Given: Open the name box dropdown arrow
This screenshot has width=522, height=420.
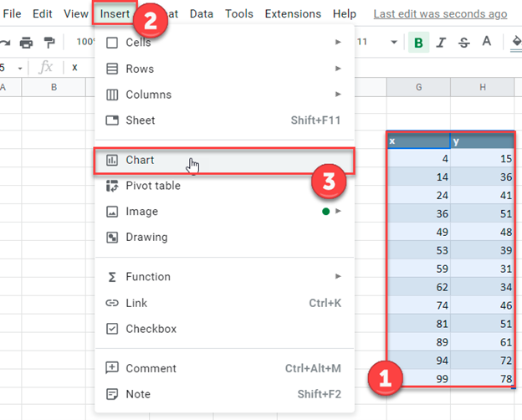Looking at the screenshot, I should tap(20, 69).
